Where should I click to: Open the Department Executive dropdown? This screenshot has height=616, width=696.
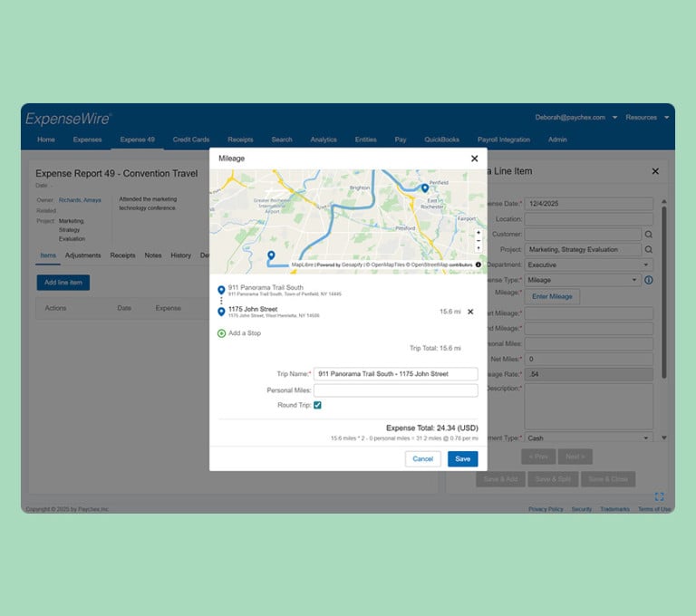[588, 265]
